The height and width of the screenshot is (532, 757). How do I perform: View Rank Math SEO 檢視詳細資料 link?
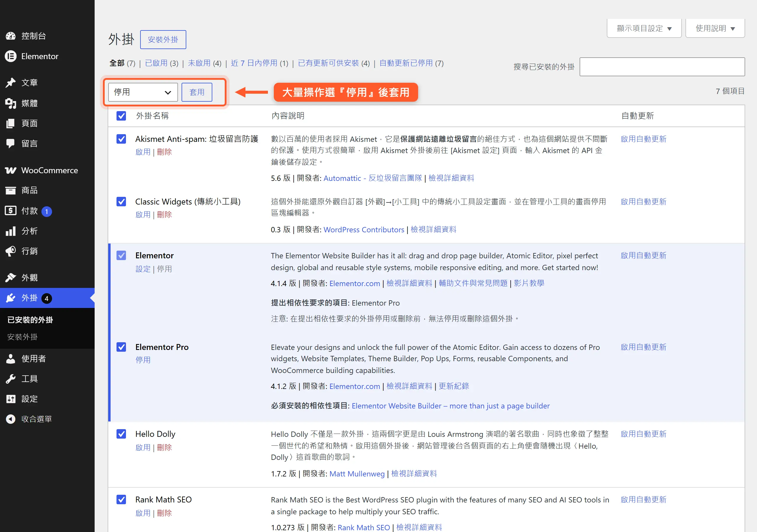click(x=419, y=527)
